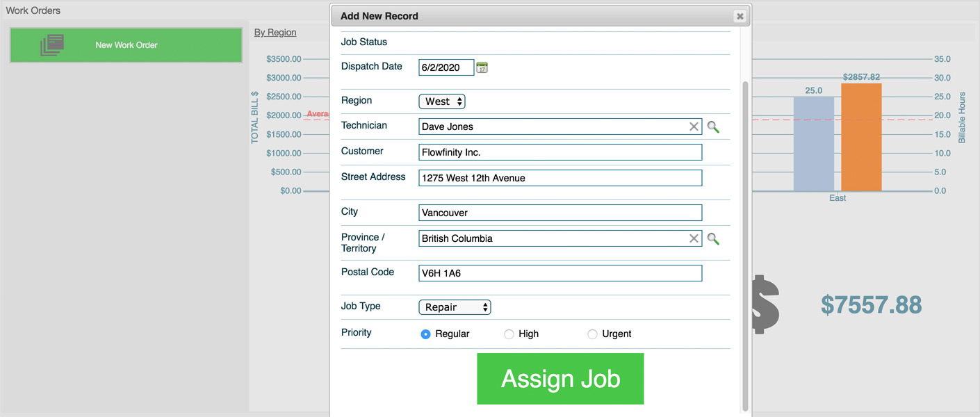Click into the Street Address field
Screen dimensions: 980x417
pos(560,178)
